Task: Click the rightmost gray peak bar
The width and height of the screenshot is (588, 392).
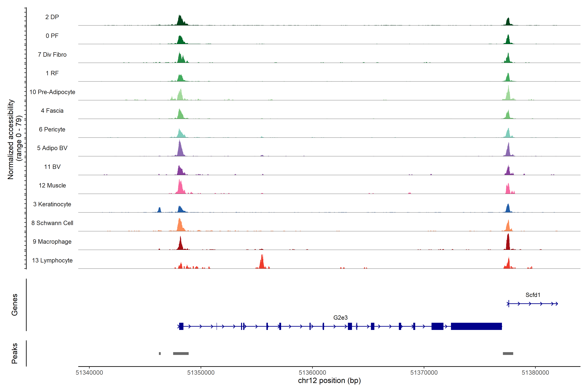Action: (508, 353)
